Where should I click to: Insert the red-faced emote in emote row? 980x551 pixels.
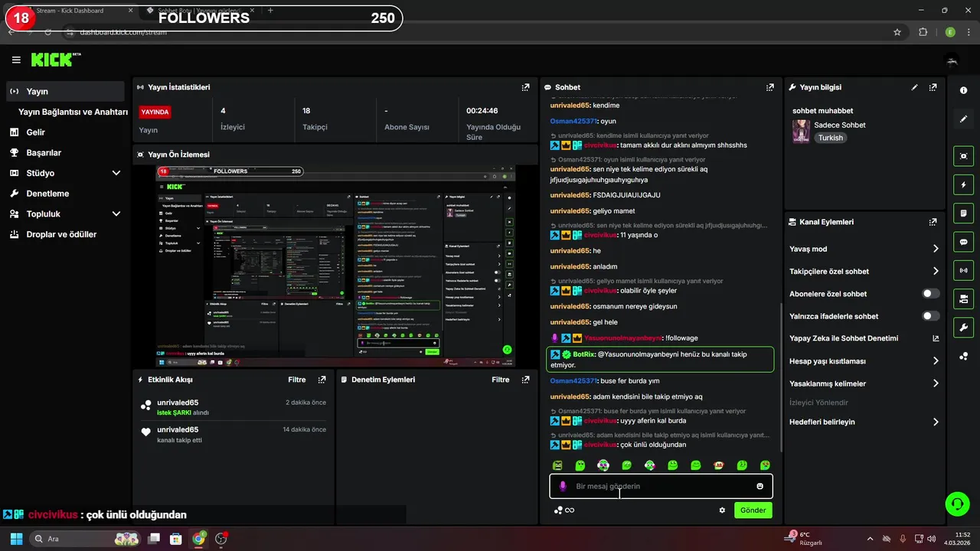719,465
